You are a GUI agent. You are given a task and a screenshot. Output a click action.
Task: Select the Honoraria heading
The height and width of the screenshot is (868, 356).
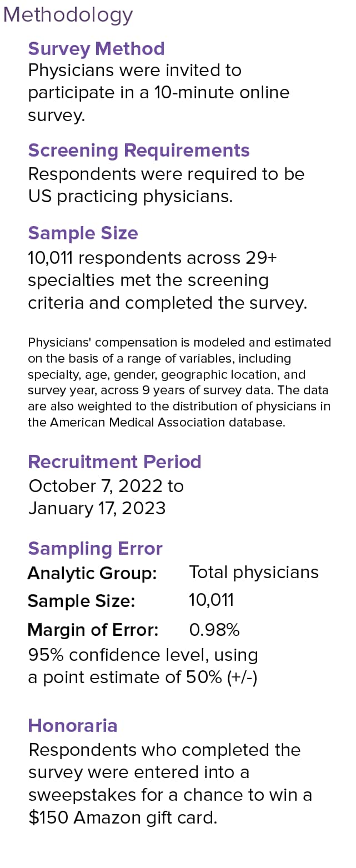pos(72,726)
